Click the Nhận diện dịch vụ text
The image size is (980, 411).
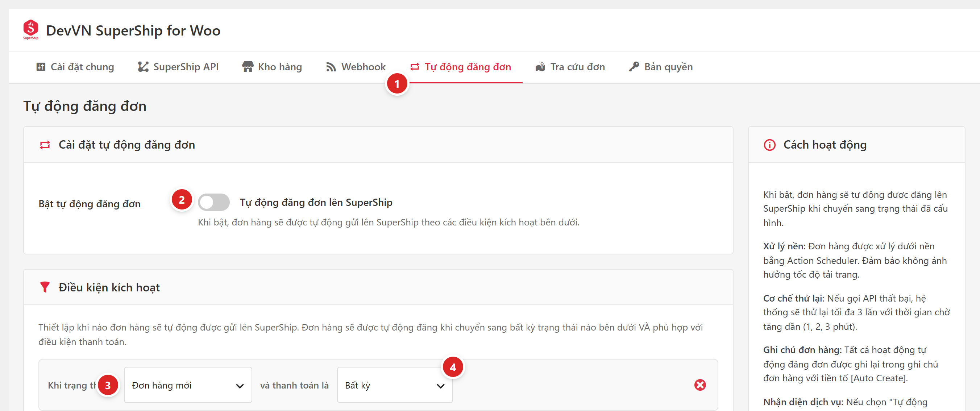pos(845,402)
